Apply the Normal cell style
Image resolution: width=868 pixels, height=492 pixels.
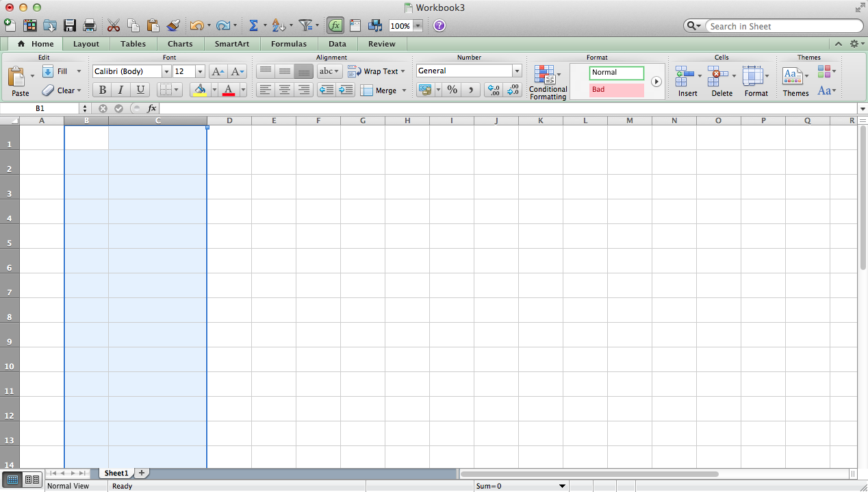(x=616, y=73)
